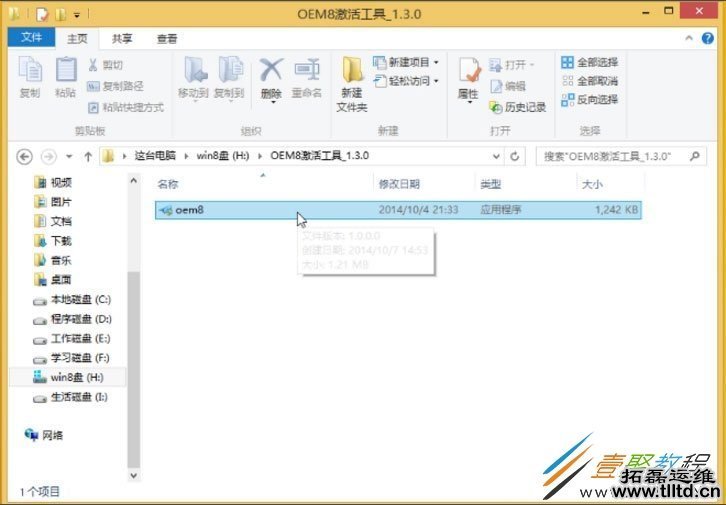Image resolution: width=726 pixels, height=505 pixels.
Task: Open Network (网络) in navigation pane
Action: 44,435
